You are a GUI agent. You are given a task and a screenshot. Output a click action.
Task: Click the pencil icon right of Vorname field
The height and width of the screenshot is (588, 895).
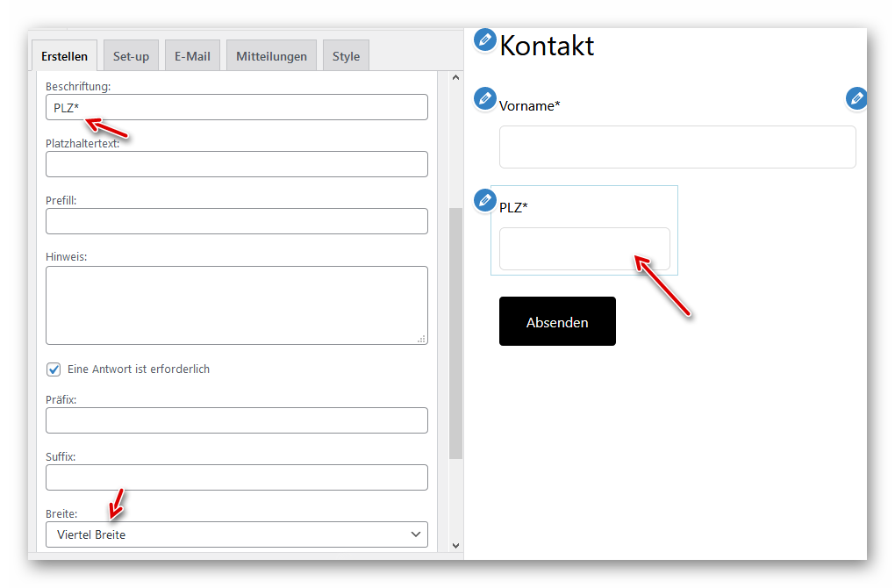click(856, 98)
